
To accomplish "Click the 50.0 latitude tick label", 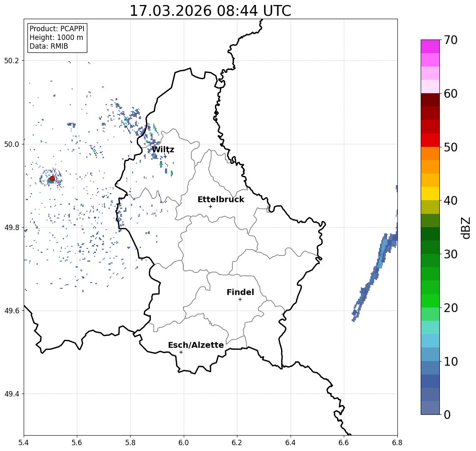I will [x=11, y=144].
